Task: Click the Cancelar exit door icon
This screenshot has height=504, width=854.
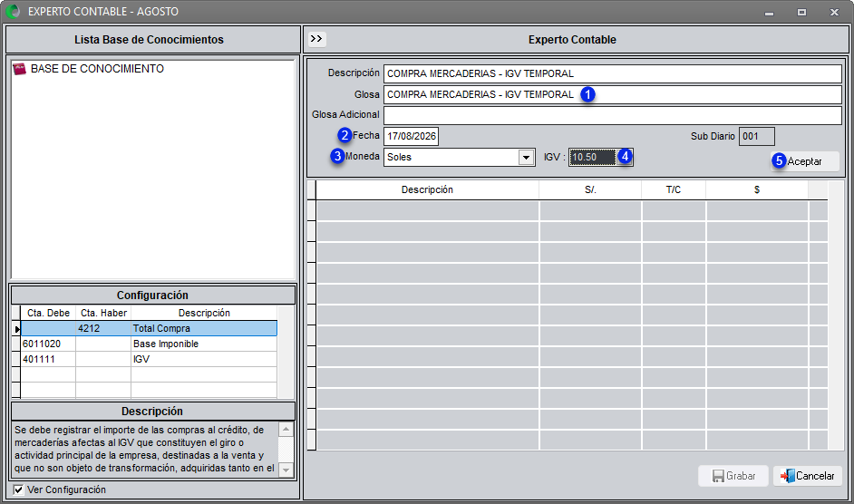Action: tap(787, 476)
